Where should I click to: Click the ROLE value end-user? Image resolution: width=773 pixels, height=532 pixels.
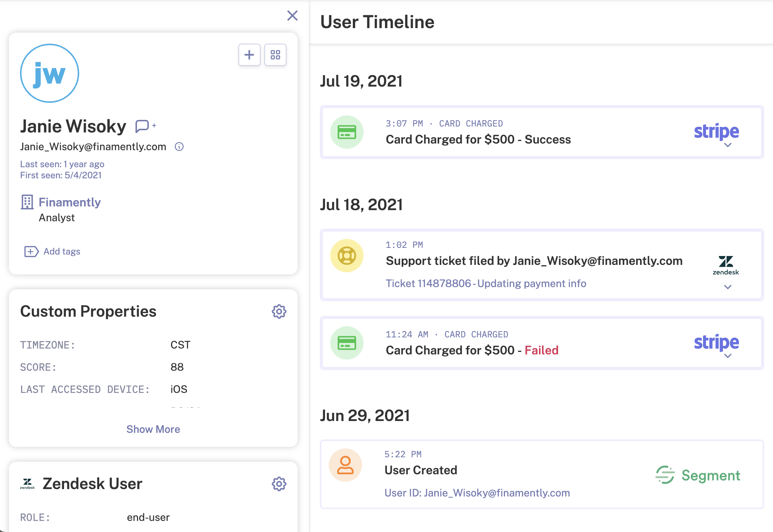click(x=148, y=517)
